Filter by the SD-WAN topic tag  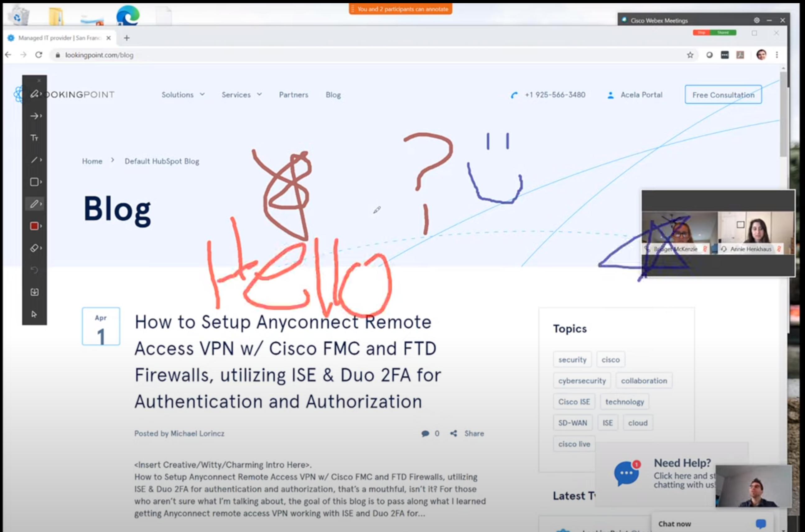tap(573, 423)
